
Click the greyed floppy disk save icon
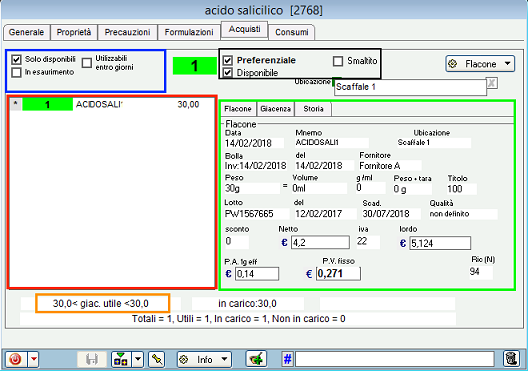(92, 359)
